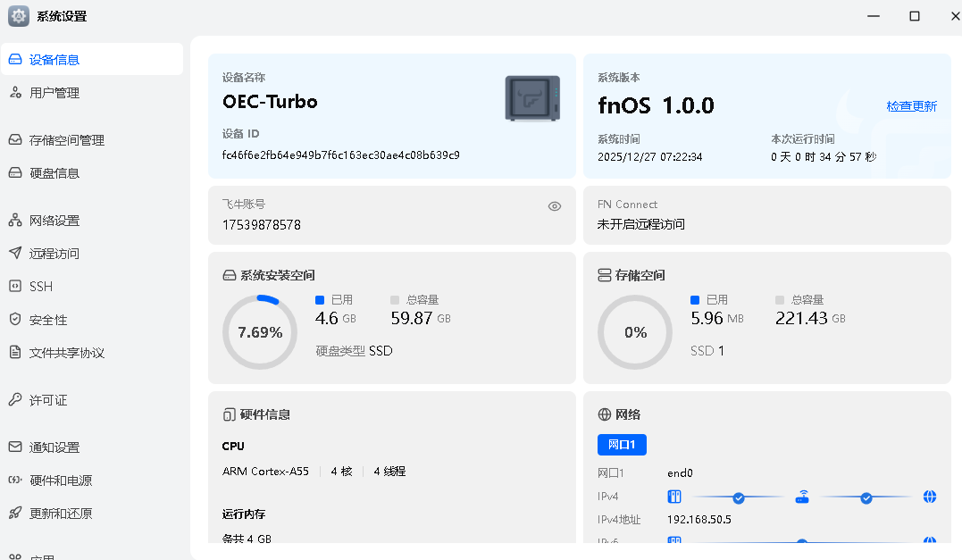Open 硬盘信息 section
Screen dimensions: 962x560
point(92,172)
